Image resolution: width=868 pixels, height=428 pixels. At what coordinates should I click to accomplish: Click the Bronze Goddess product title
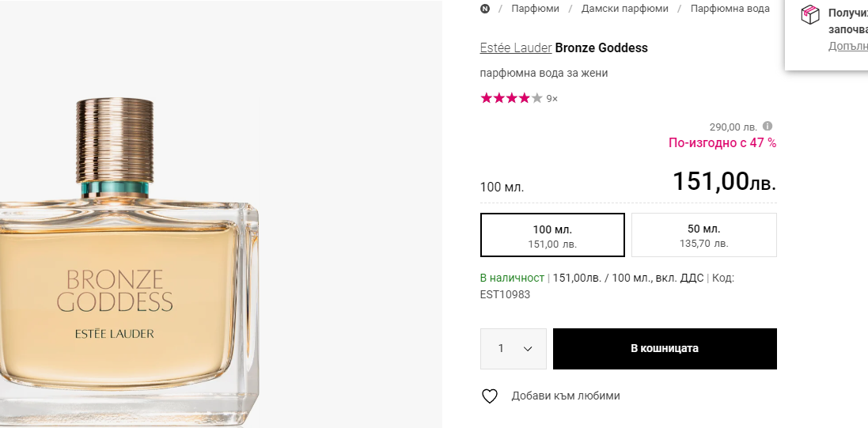tap(601, 47)
